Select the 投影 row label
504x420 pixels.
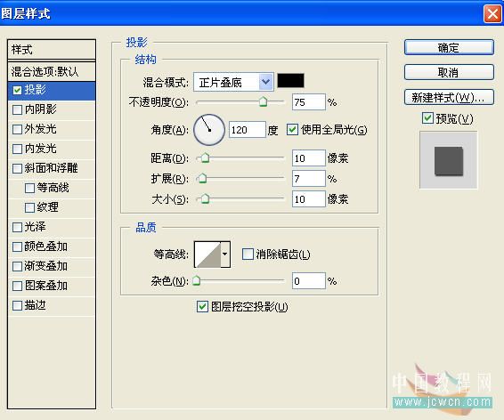tap(35, 90)
